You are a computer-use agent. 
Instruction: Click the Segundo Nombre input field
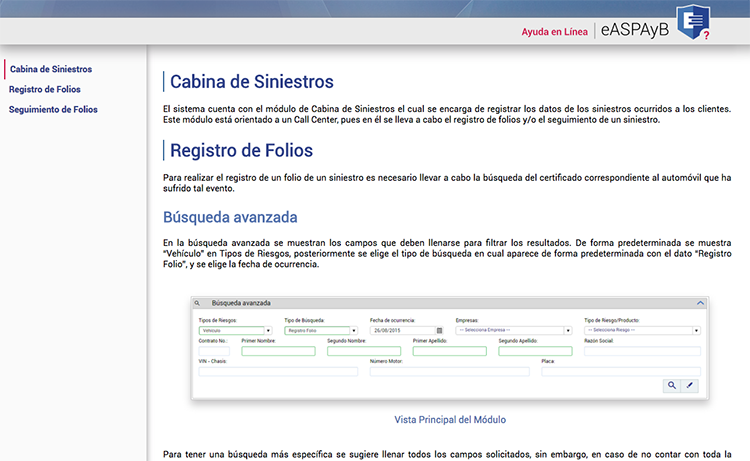(x=364, y=351)
